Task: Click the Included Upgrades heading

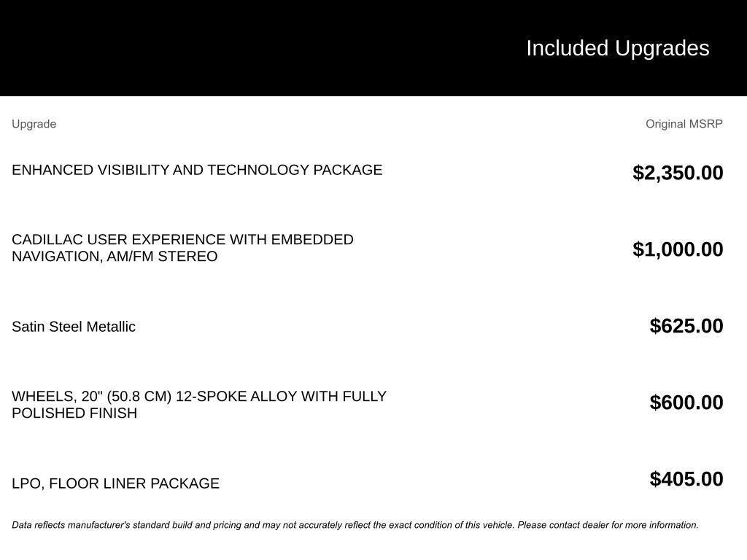Action: click(617, 48)
